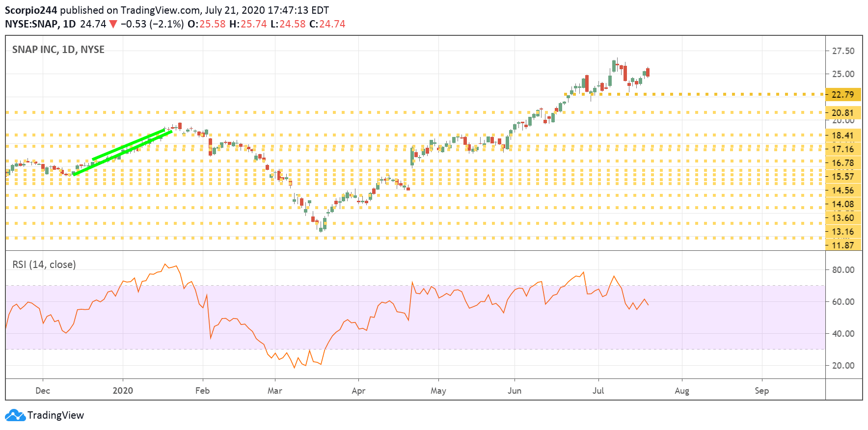Click the Jun label on time axis
The height and width of the screenshot is (430, 868).
515,391
